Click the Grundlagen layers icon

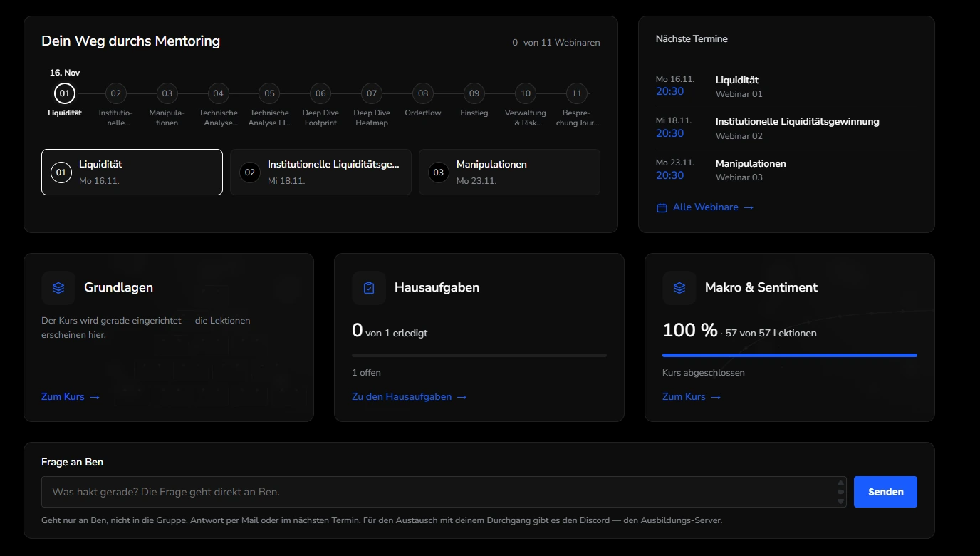58,288
